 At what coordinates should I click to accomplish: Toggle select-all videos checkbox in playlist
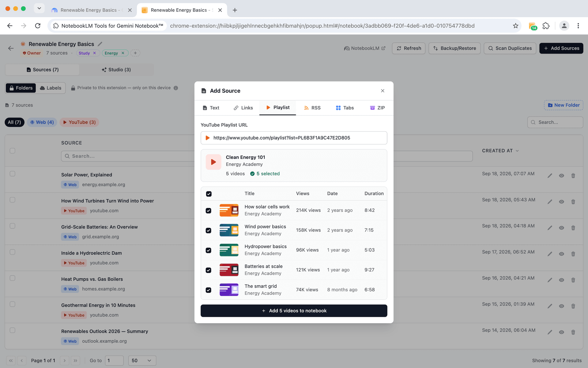(x=209, y=194)
